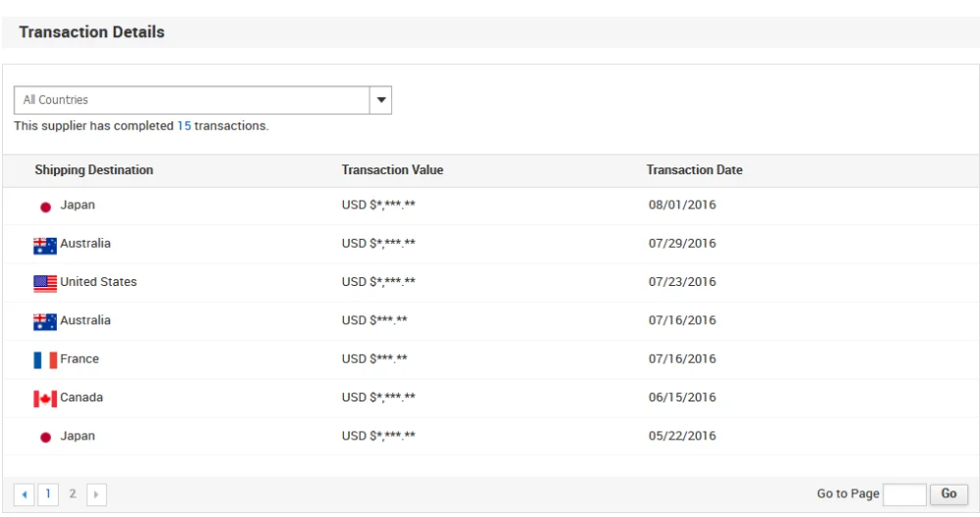Go to next page using right arrow

click(96, 494)
